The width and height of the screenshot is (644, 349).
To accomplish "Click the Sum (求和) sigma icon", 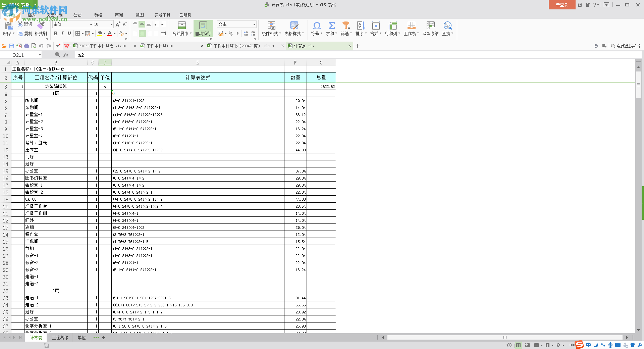I will pos(331,26).
